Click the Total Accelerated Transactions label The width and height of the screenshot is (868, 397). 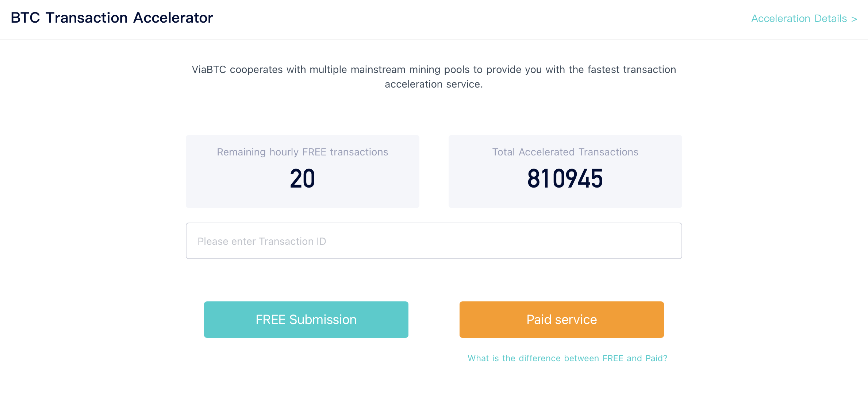565,152
